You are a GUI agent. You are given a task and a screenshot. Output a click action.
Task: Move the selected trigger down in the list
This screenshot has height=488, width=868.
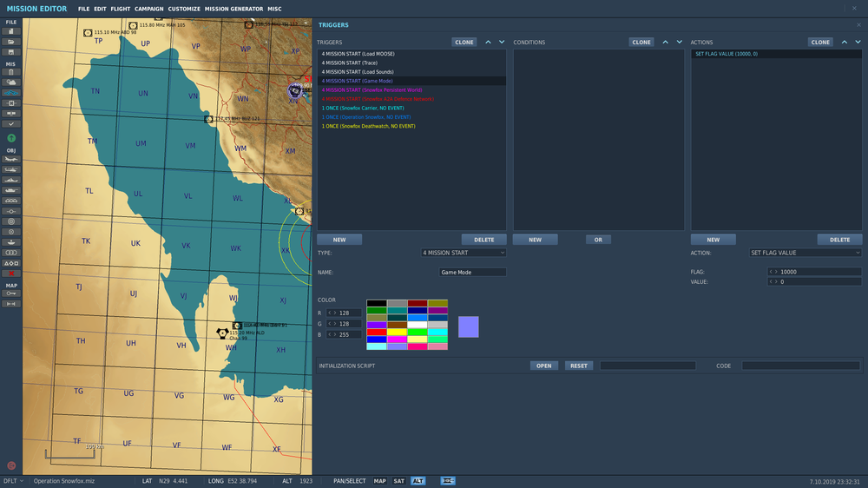coord(502,42)
